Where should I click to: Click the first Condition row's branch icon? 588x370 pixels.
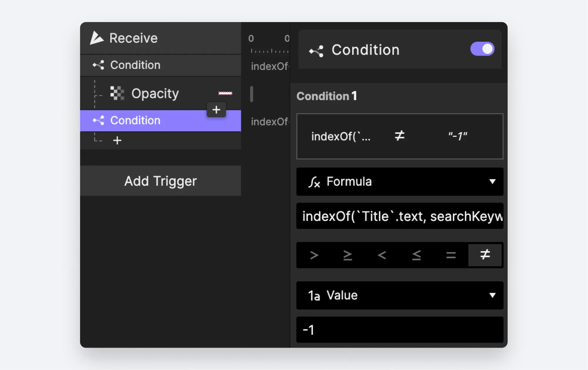click(98, 65)
